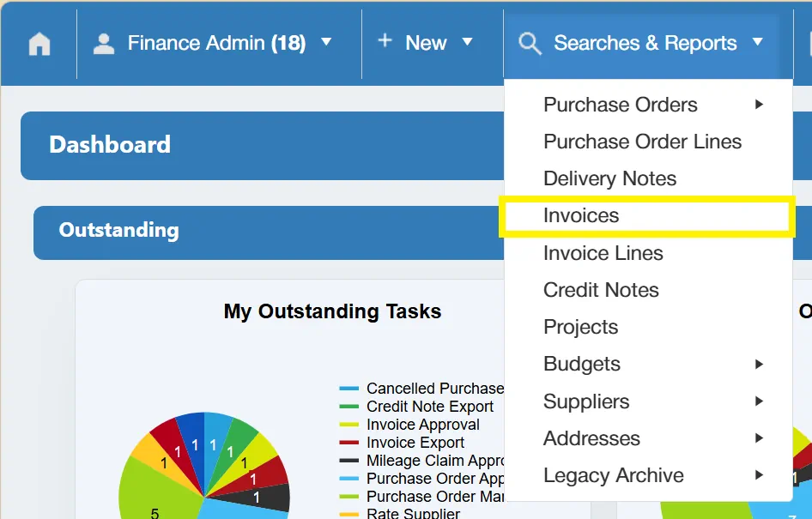The width and height of the screenshot is (812, 519).
Task: Click the black pie slice
Action: click(x=259, y=498)
